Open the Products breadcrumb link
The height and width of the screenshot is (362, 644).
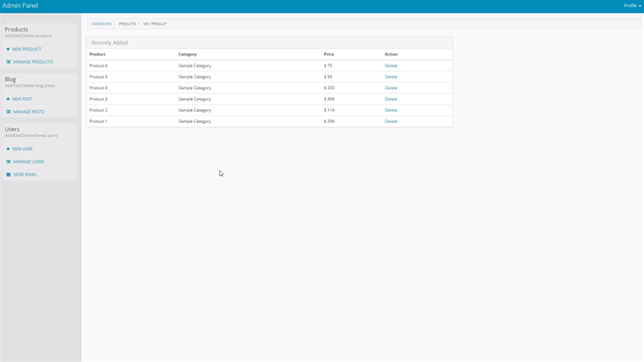pyautogui.click(x=127, y=24)
